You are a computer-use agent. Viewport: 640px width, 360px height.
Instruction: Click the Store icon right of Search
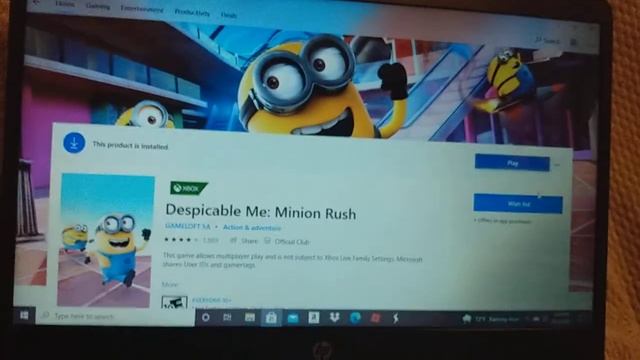coord(573,42)
